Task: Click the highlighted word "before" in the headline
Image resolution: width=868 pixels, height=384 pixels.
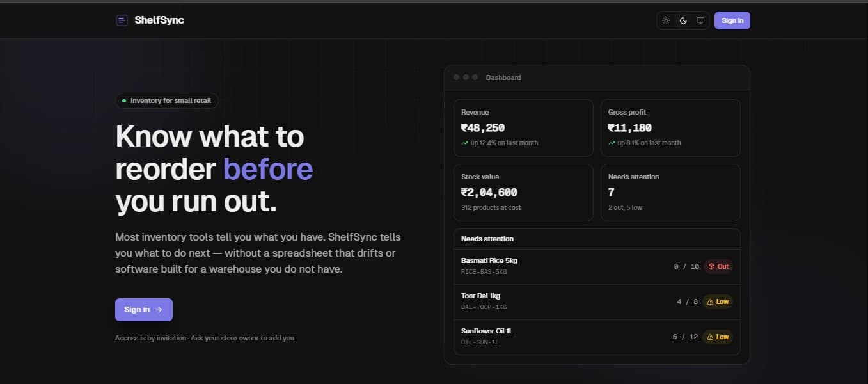Action: coord(268,170)
